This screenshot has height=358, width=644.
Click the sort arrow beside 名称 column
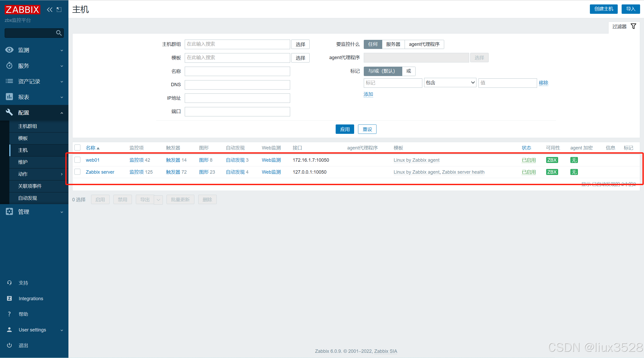point(98,148)
